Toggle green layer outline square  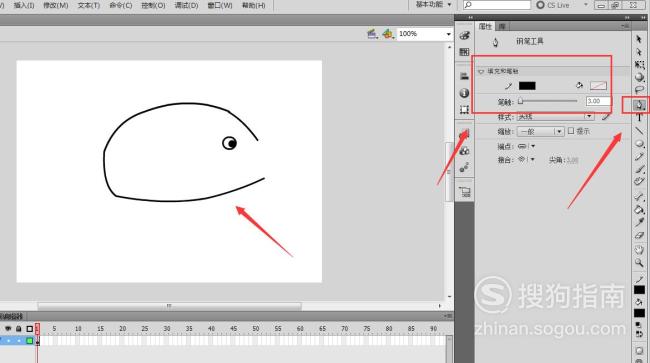pos(29,341)
